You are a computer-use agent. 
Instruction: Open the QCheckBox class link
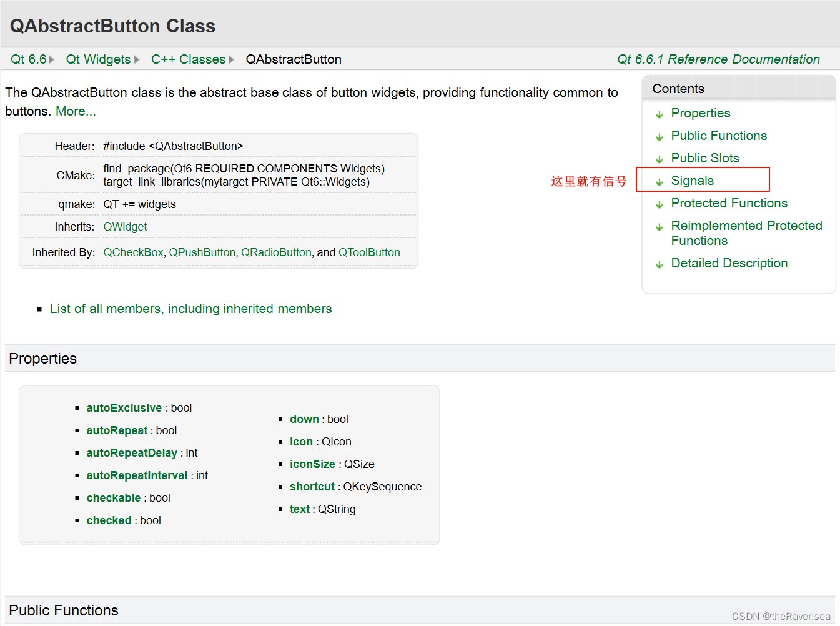pos(133,252)
